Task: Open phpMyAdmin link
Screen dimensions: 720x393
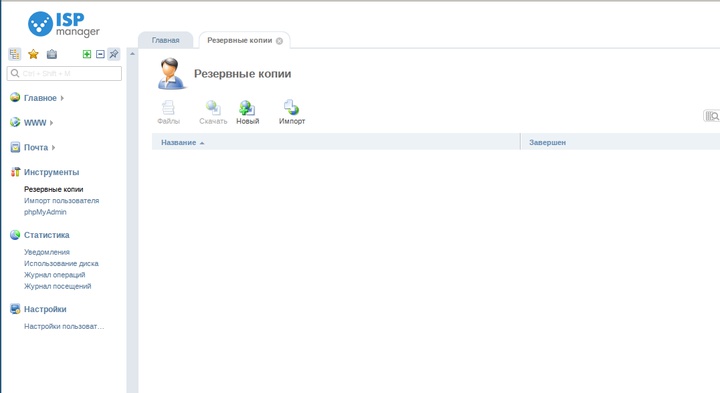Action: (x=45, y=212)
